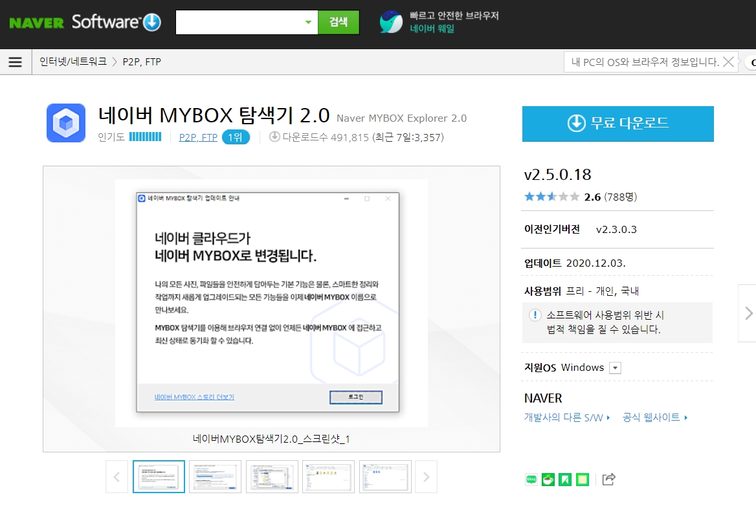This screenshot has height=532, width=756.
Task: Share to Naver Cafe icon
Action: pyautogui.click(x=548, y=480)
